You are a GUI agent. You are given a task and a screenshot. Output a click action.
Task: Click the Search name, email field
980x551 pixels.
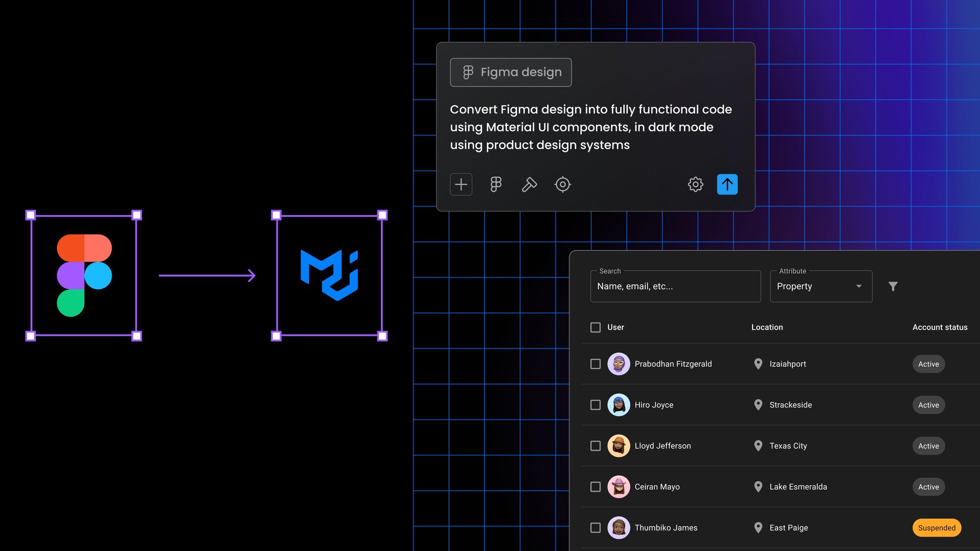(676, 287)
